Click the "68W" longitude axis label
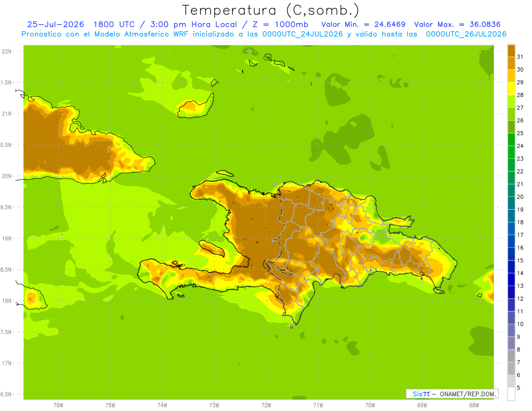532x411 pixels. point(474,405)
